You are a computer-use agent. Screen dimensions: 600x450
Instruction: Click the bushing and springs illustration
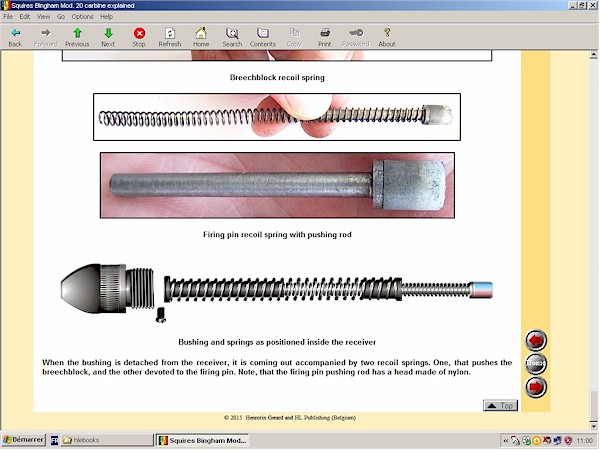(x=277, y=292)
